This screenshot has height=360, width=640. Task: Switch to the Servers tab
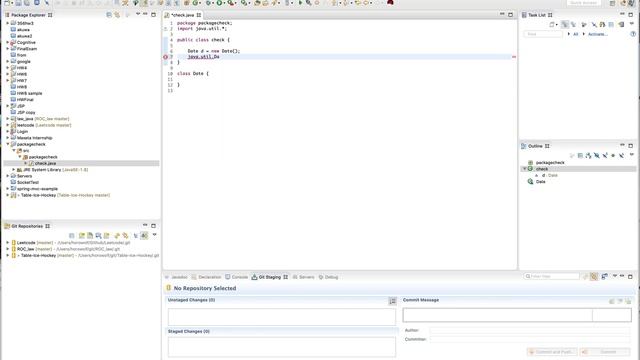point(304,277)
